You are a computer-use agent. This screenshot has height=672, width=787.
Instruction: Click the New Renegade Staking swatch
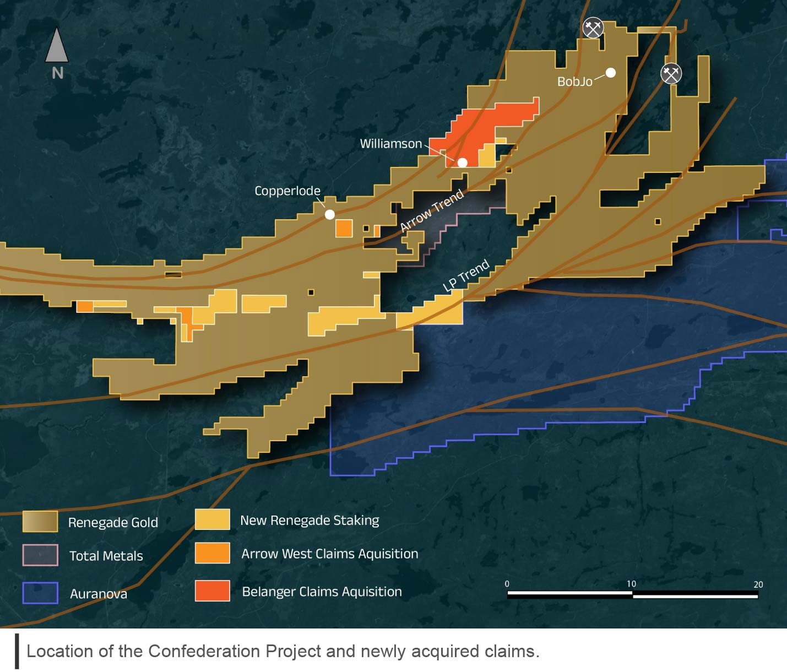point(213,519)
